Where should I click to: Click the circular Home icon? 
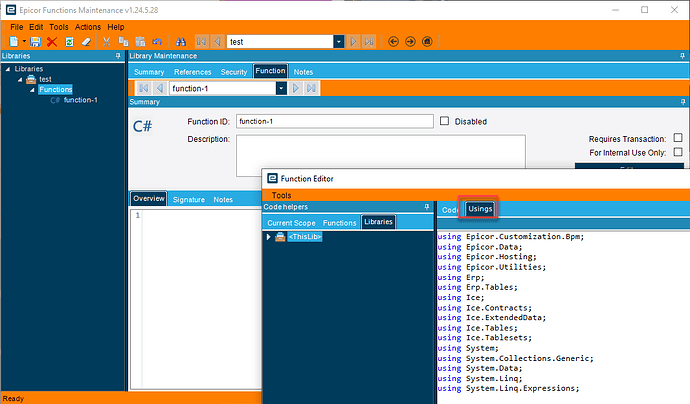[427, 42]
